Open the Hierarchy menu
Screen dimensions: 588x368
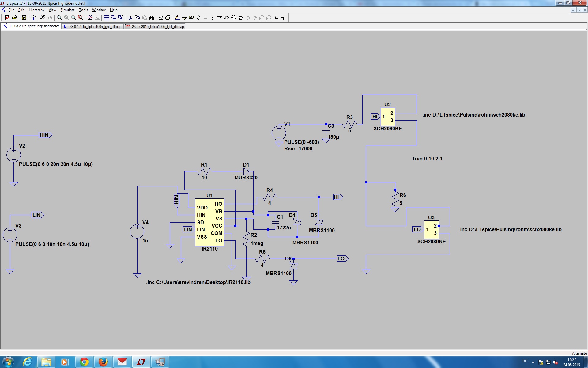pos(36,10)
